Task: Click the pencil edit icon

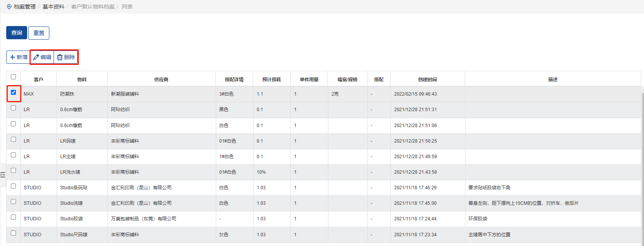Action: pyautogui.click(x=36, y=57)
